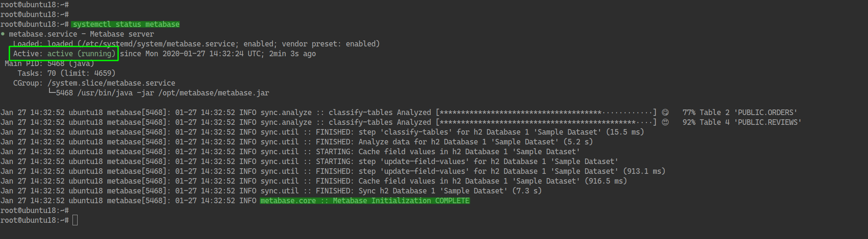
Task: Click the 'vendor preset: enabled' text
Action: click(330, 44)
